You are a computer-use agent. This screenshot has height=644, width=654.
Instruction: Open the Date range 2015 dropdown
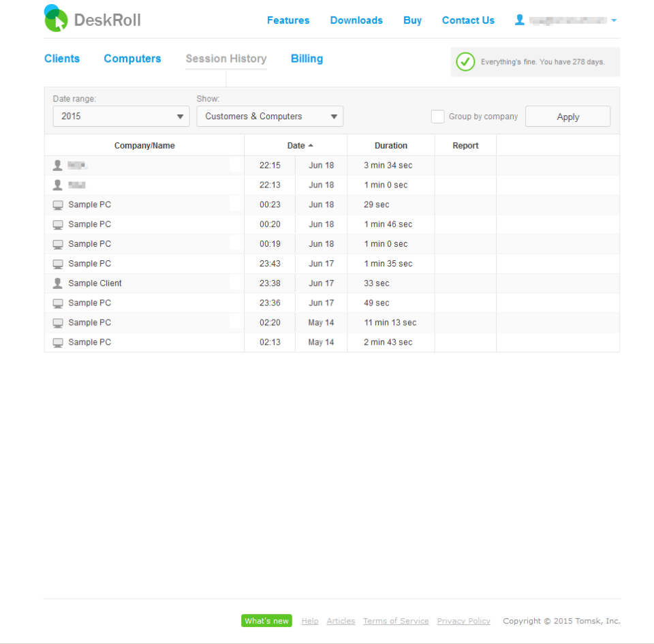click(121, 117)
